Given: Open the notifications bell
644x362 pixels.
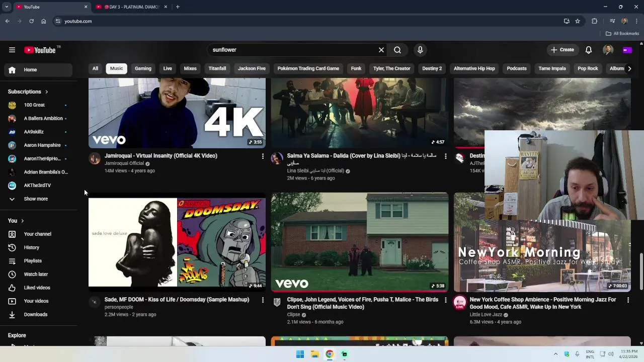Looking at the screenshot, I should click(x=588, y=50).
